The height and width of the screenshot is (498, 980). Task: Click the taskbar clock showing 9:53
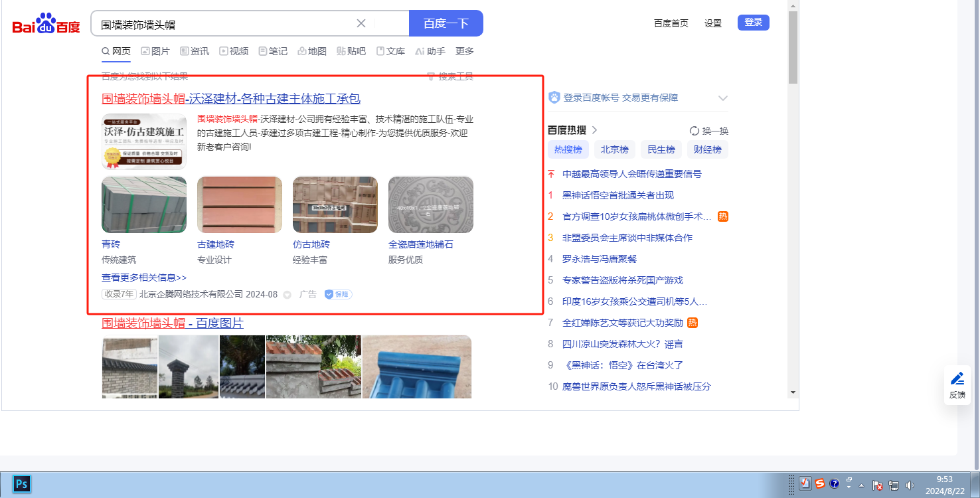(944, 485)
